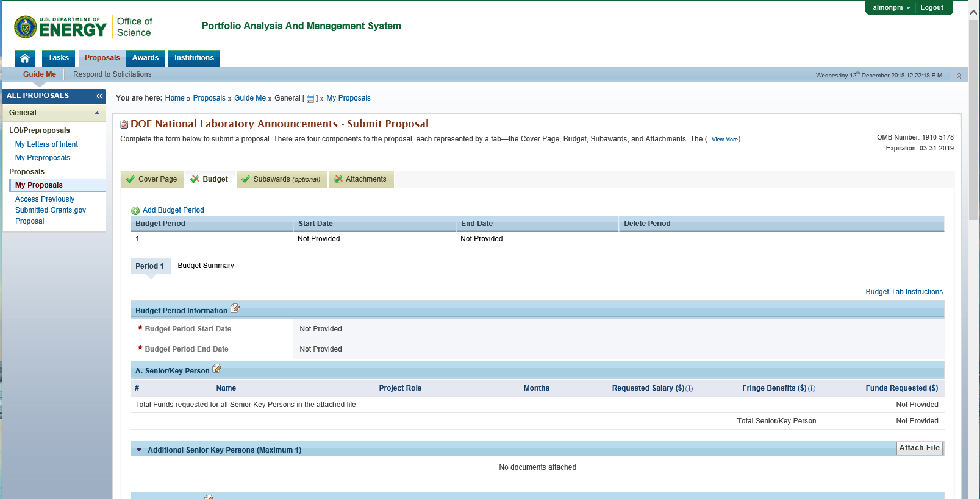980x499 pixels.
Task: Click the Total Senior/Key Person label
Action: 776,421
